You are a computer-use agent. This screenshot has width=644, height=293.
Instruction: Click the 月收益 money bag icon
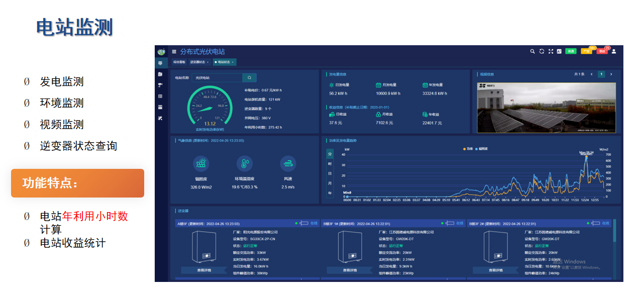tap(378, 115)
